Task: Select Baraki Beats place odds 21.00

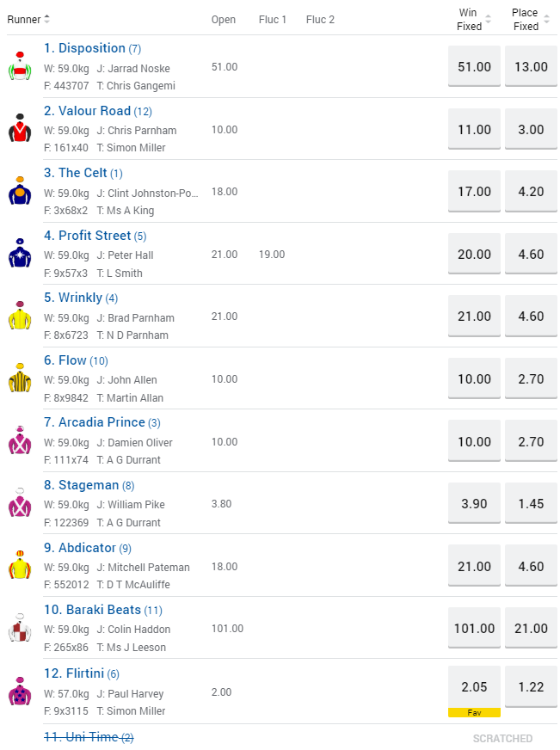Action: [x=531, y=629]
